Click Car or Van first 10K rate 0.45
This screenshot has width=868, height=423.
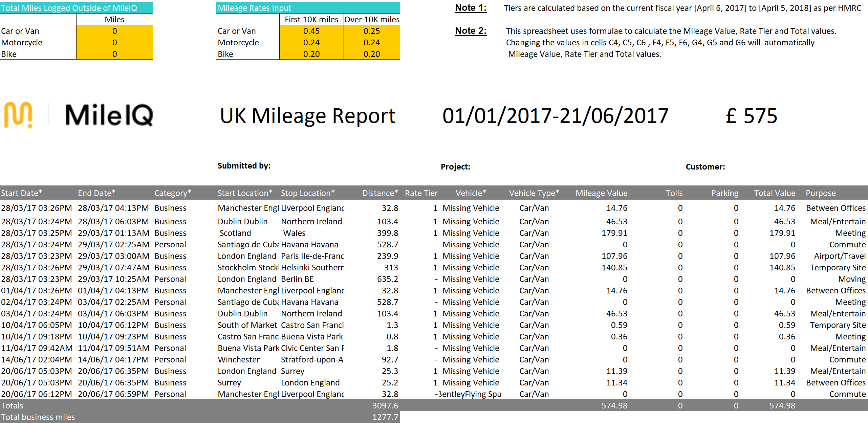click(x=311, y=31)
